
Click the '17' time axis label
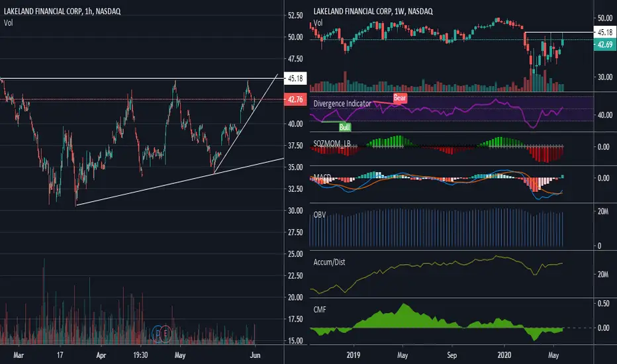click(60, 355)
